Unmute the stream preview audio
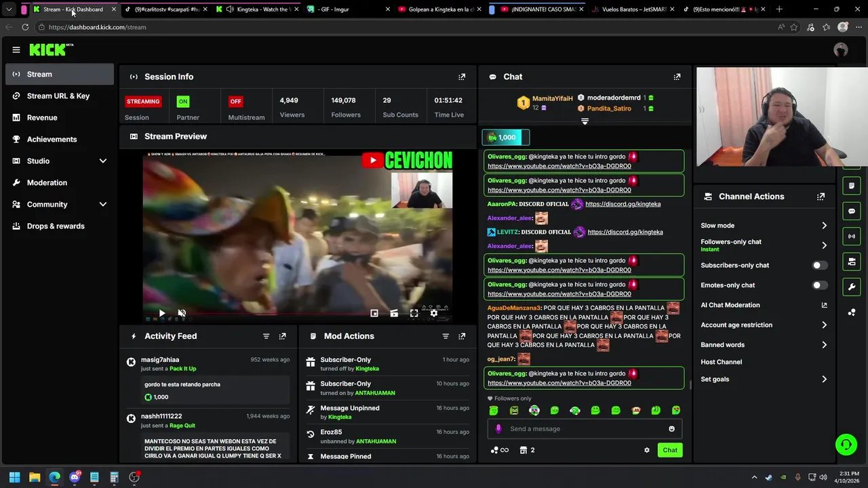Viewport: 868px width, 488px height. tap(182, 313)
